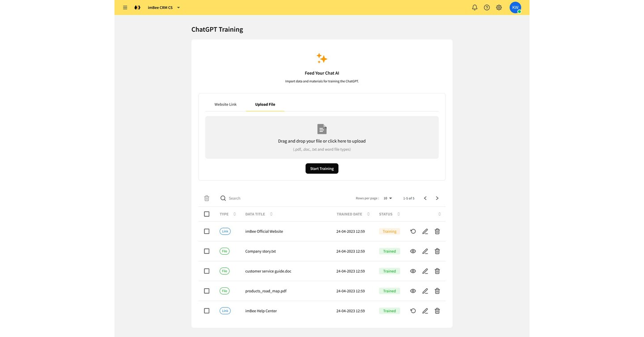Open the notifications bell icon

[475, 7]
